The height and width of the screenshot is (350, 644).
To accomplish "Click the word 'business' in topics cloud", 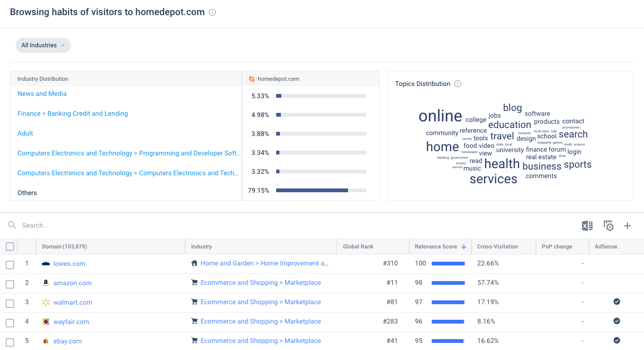I will (x=542, y=166).
